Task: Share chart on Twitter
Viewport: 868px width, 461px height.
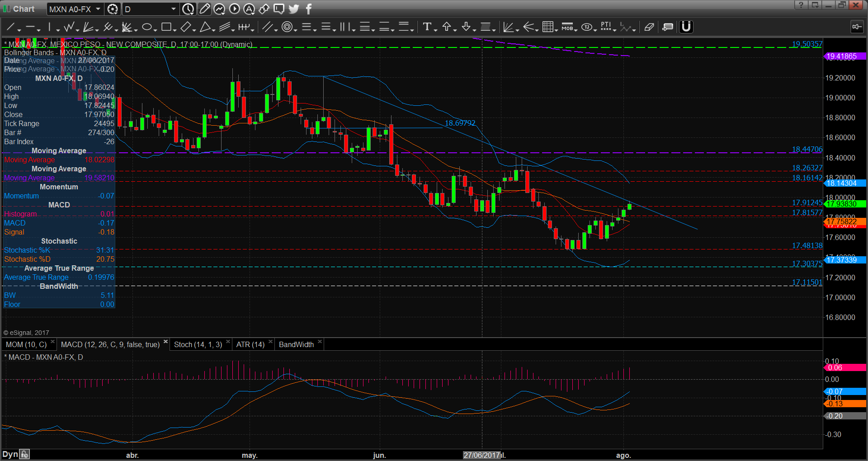Action: pos(294,9)
